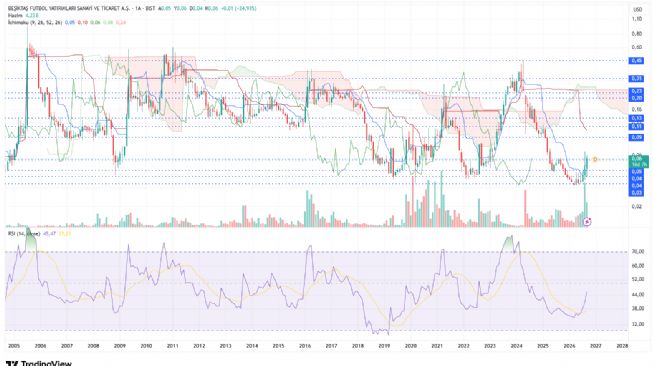Open the USD currency selector
This screenshot has width=654, height=366.
click(637, 9)
